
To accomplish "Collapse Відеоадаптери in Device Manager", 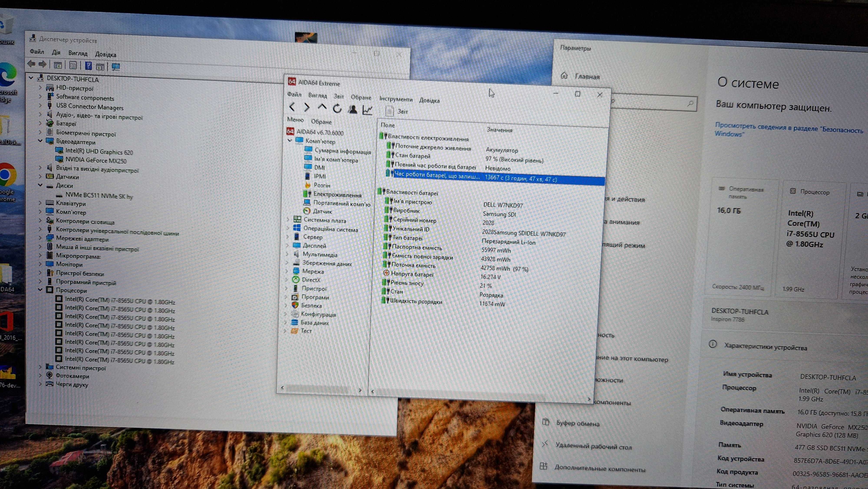I will 40,140.
